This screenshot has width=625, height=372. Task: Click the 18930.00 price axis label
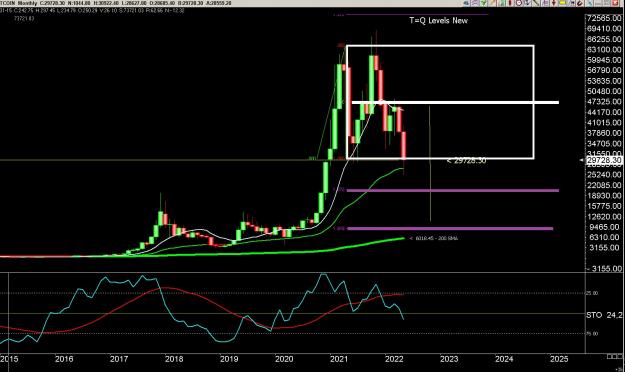pos(604,196)
